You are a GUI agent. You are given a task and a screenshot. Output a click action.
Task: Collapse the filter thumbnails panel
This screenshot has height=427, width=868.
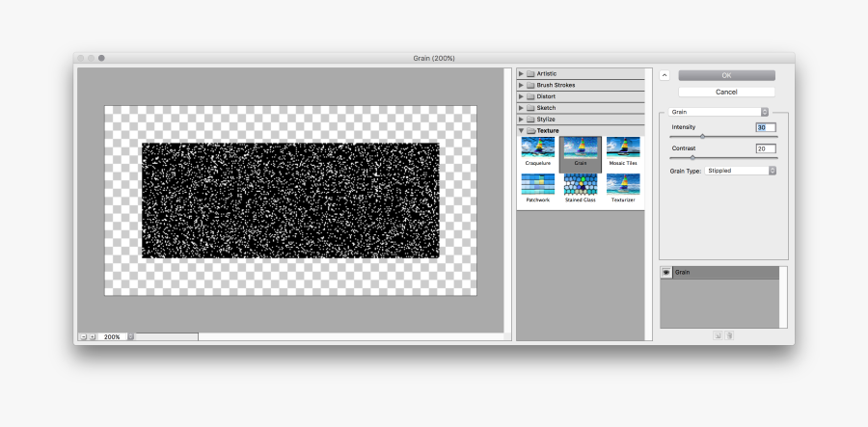[x=665, y=75]
